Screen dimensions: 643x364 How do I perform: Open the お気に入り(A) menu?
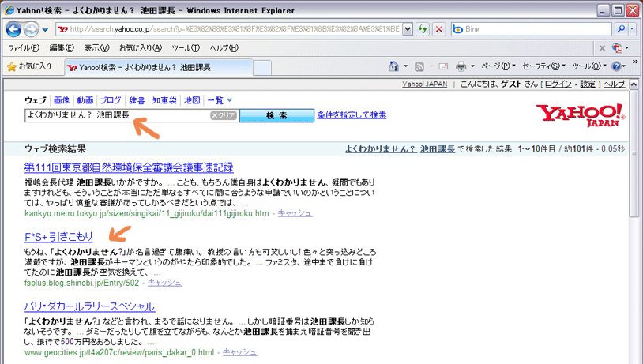(x=141, y=48)
